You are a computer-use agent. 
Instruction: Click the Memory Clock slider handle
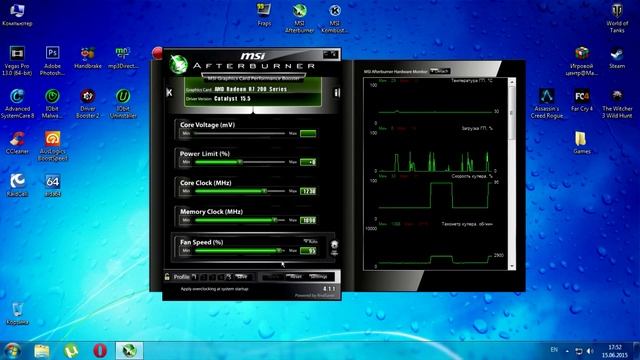coord(275,220)
